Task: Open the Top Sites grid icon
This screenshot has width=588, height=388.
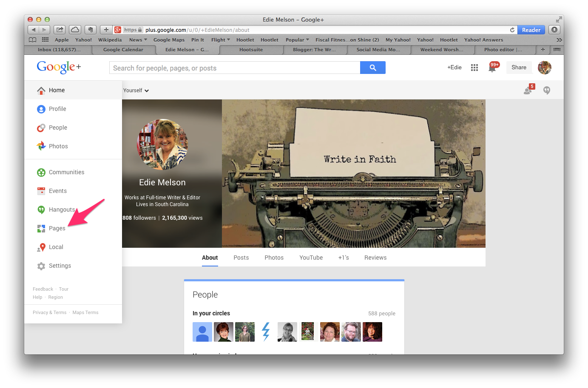Action: click(x=45, y=40)
